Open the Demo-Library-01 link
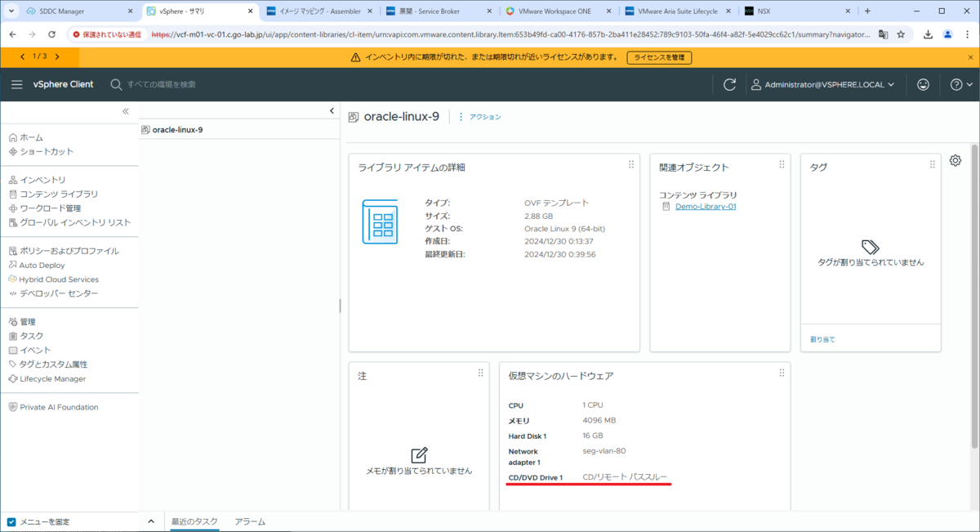Image resolution: width=980 pixels, height=532 pixels. tap(706, 207)
